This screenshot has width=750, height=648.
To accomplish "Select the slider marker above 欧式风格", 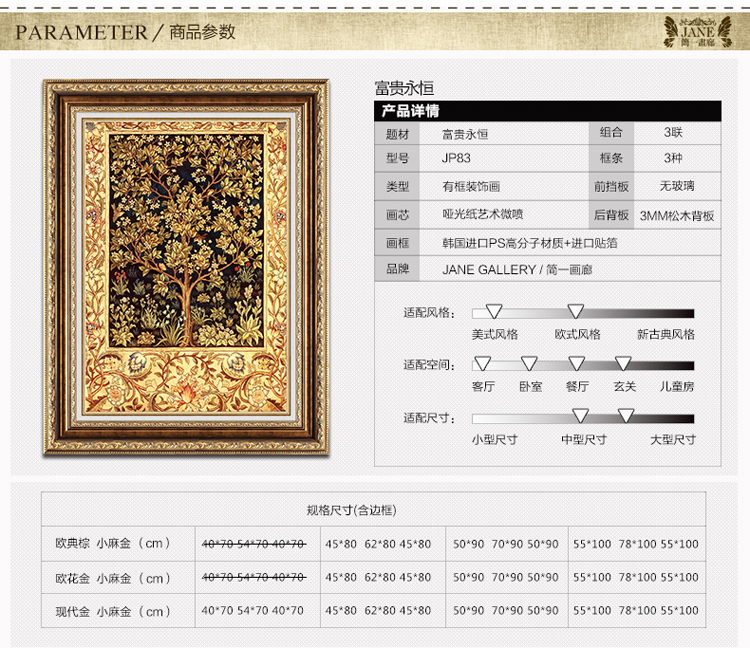I will (x=576, y=311).
